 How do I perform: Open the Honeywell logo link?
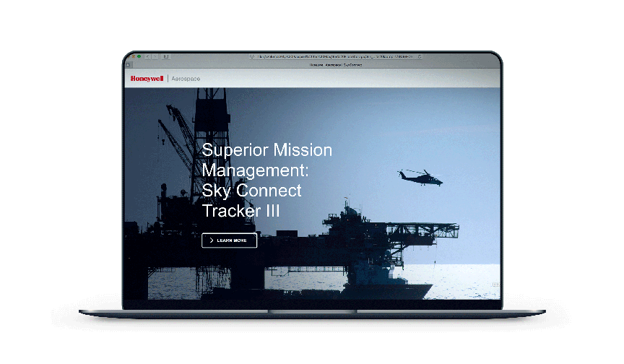147,79
